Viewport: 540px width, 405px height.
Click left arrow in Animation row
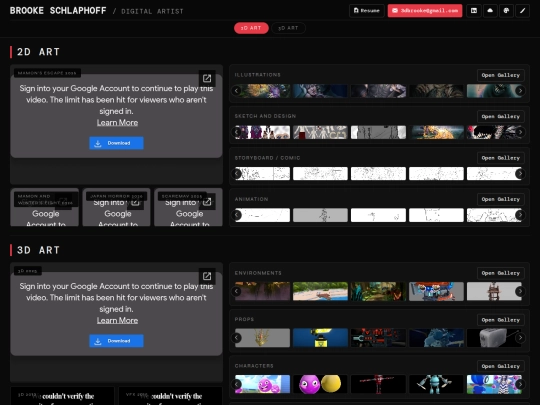(236, 215)
